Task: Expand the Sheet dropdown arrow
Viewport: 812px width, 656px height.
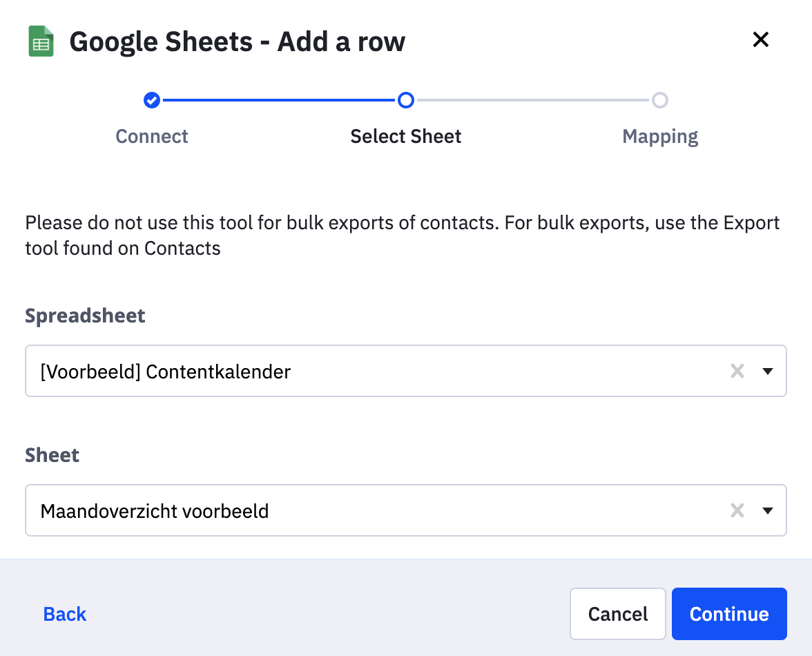Action: point(768,510)
